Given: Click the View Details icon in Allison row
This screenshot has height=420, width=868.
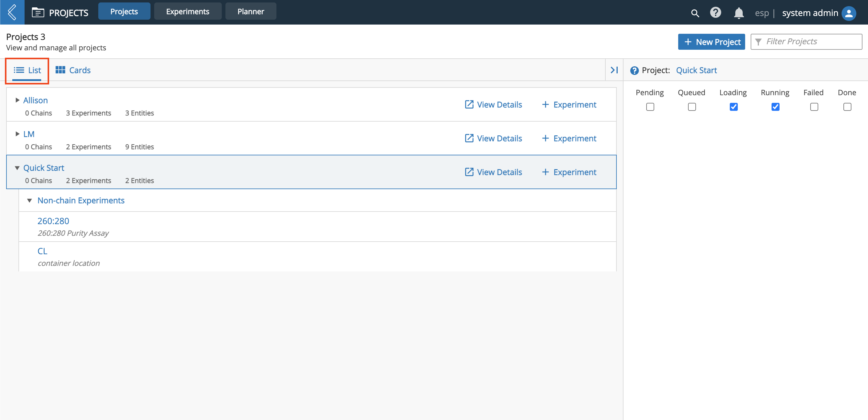Looking at the screenshot, I should pos(469,104).
